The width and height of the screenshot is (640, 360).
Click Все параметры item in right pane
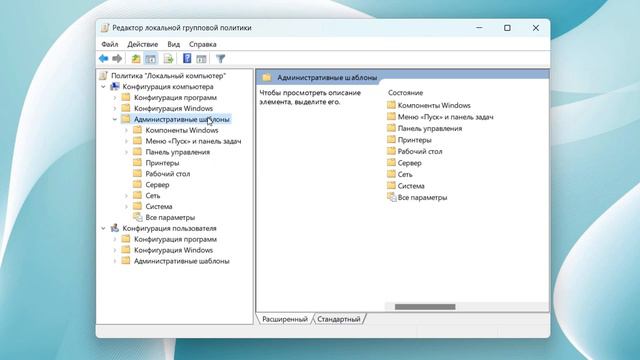(x=422, y=197)
